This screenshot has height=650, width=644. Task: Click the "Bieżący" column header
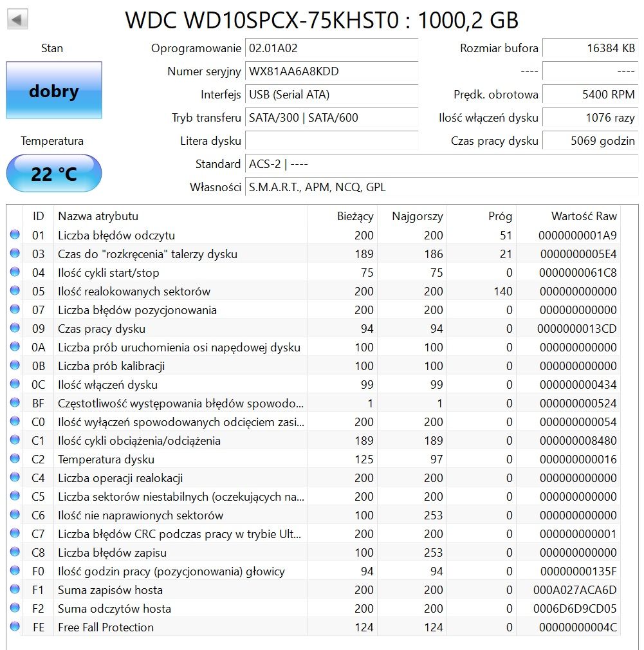pos(354,216)
